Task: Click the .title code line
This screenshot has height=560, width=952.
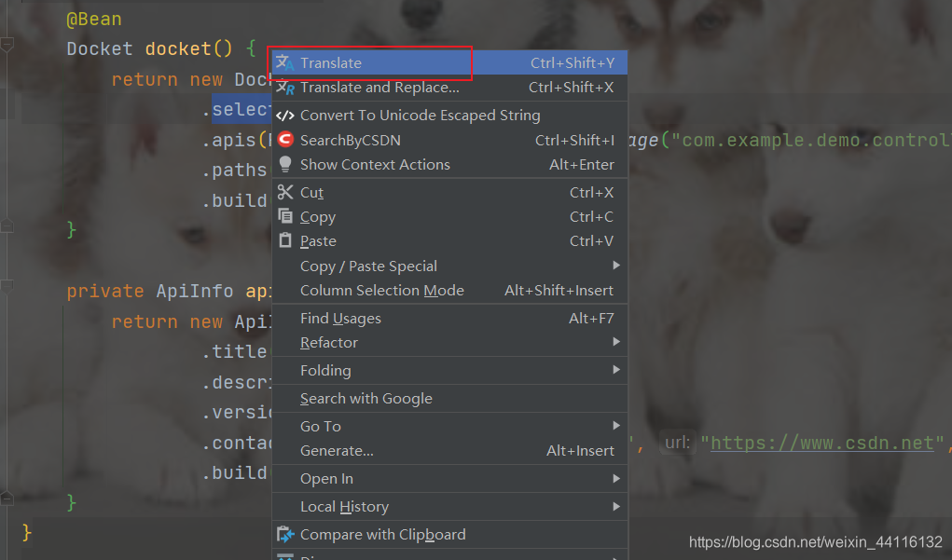Action: click(x=236, y=351)
